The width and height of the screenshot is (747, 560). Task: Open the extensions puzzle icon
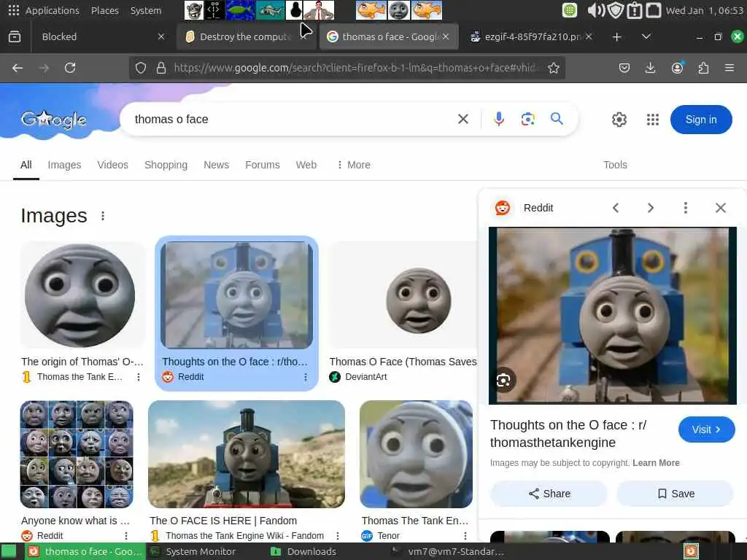pyautogui.click(x=703, y=68)
